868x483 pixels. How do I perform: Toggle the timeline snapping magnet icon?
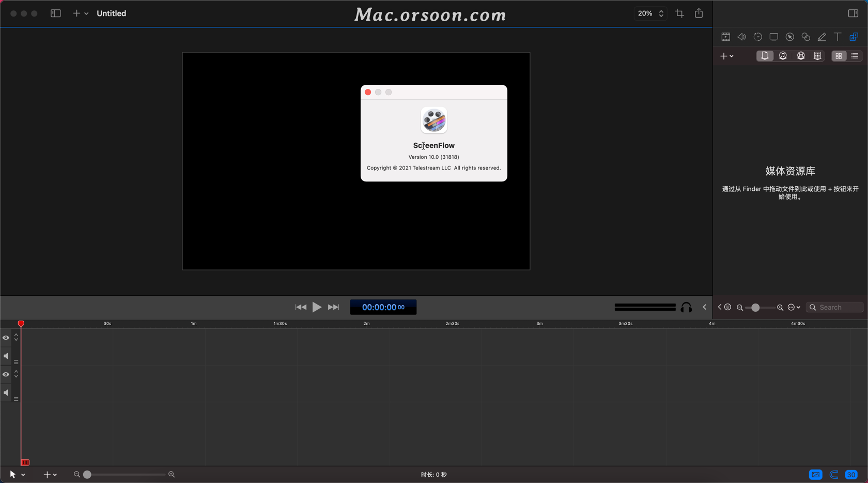click(834, 474)
